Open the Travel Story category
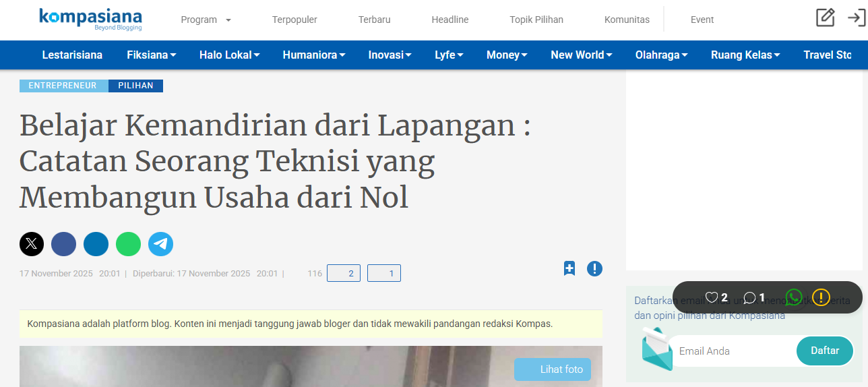 tap(828, 55)
